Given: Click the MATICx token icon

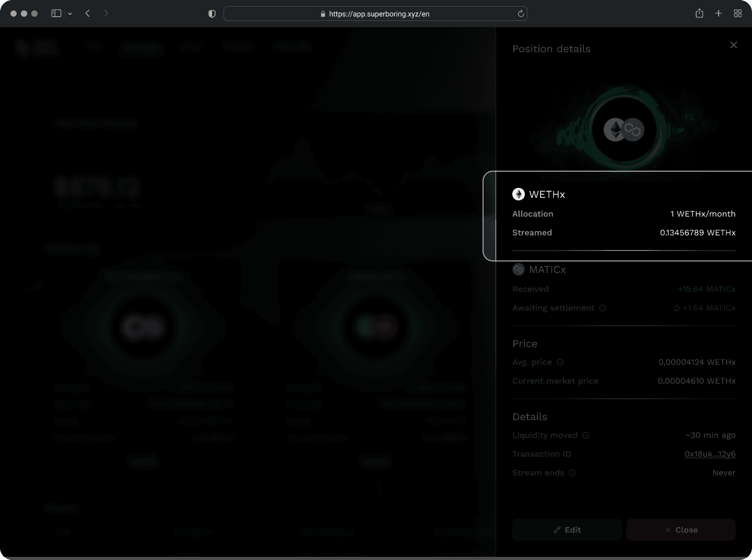Looking at the screenshot, I should [x=519, y=269].
